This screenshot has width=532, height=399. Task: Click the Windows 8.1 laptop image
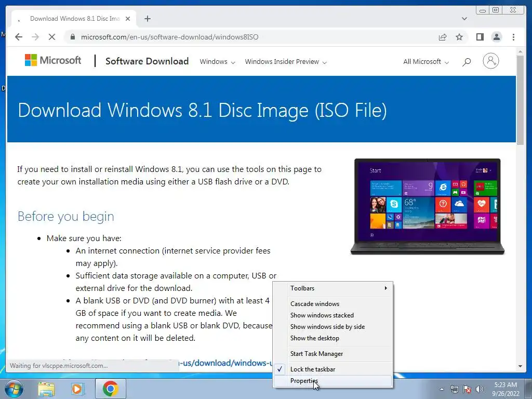[x=428, y=206]
